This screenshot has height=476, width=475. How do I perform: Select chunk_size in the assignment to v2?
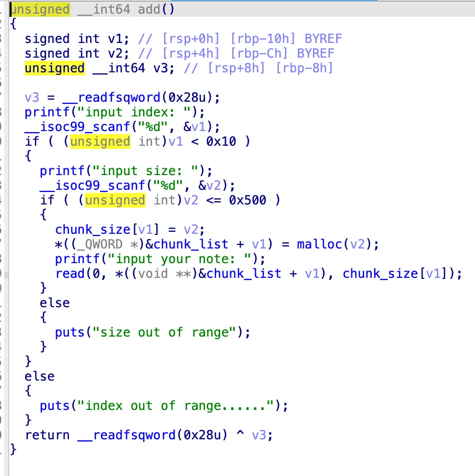(x=85, y=230)
